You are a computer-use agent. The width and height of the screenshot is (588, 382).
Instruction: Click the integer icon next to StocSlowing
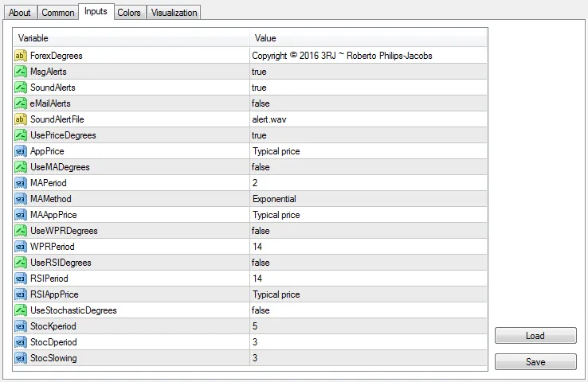pos(21,358)
